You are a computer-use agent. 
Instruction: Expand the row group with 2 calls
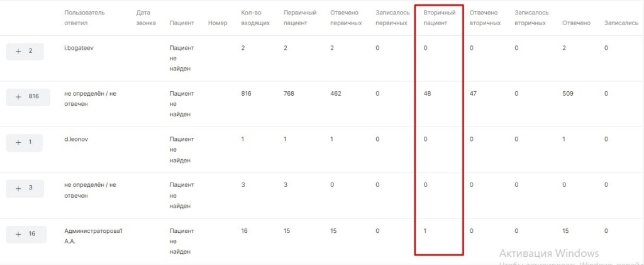click(x=25, y=51)
